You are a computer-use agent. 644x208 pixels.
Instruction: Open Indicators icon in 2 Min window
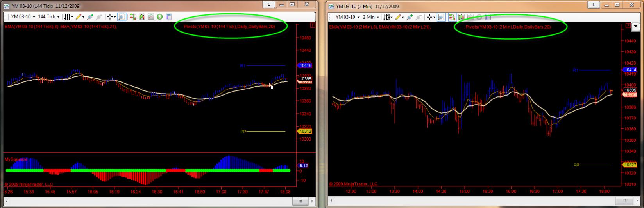pos(470,17)
